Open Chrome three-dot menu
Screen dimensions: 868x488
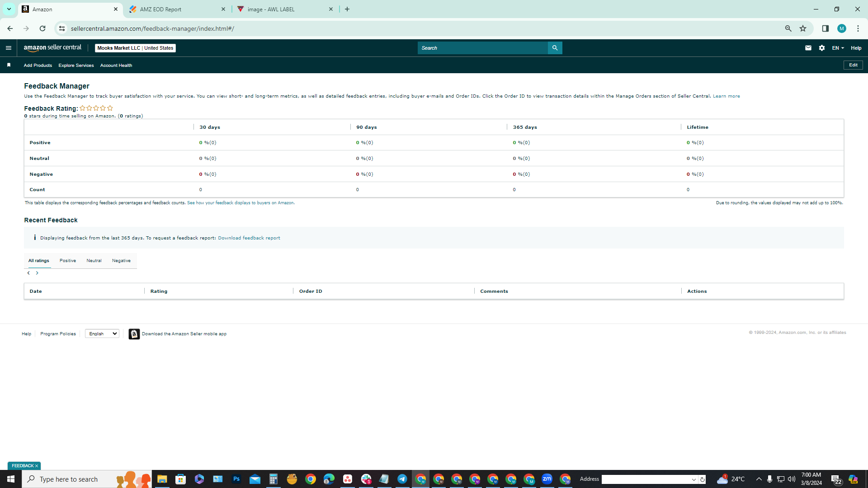[x=858, y=28]
